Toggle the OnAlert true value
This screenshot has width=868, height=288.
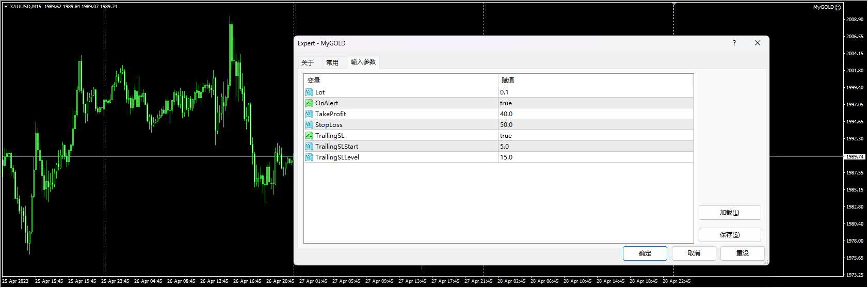coord(506,103)
